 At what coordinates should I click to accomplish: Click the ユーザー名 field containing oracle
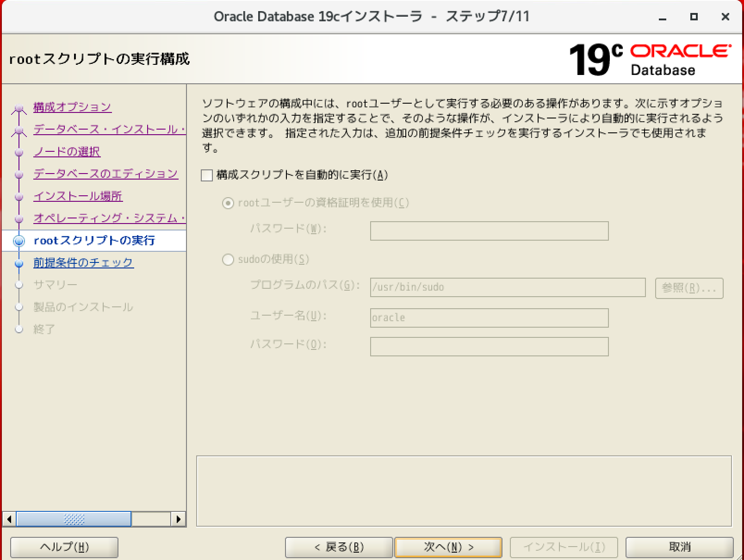[x=489, y=318]
